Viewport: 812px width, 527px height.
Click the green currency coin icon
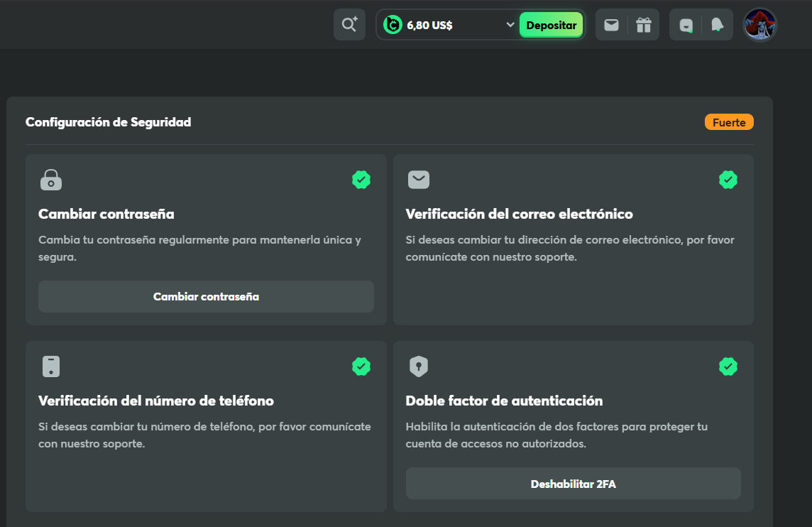tap(393, 25)
